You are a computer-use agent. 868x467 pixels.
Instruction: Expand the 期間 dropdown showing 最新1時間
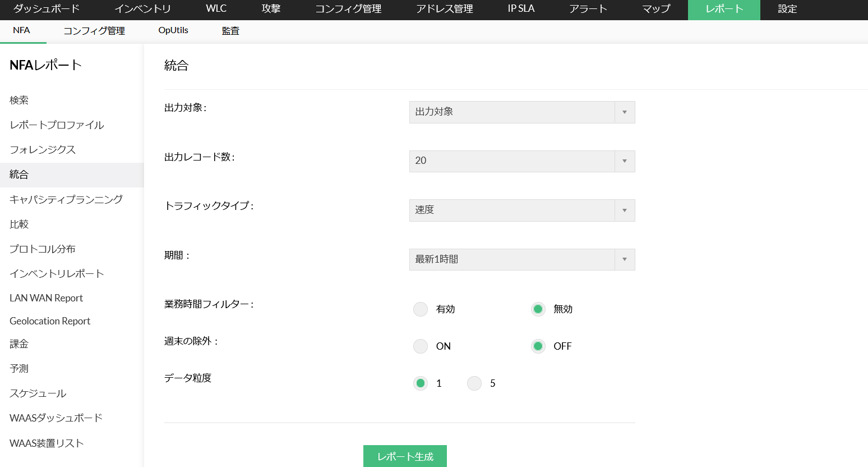[521, 259]
